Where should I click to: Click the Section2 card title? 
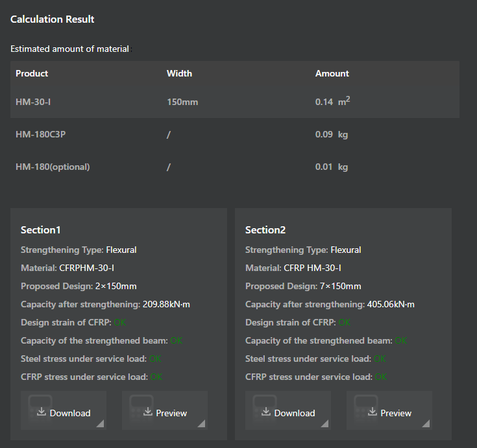tap(265, 230)
